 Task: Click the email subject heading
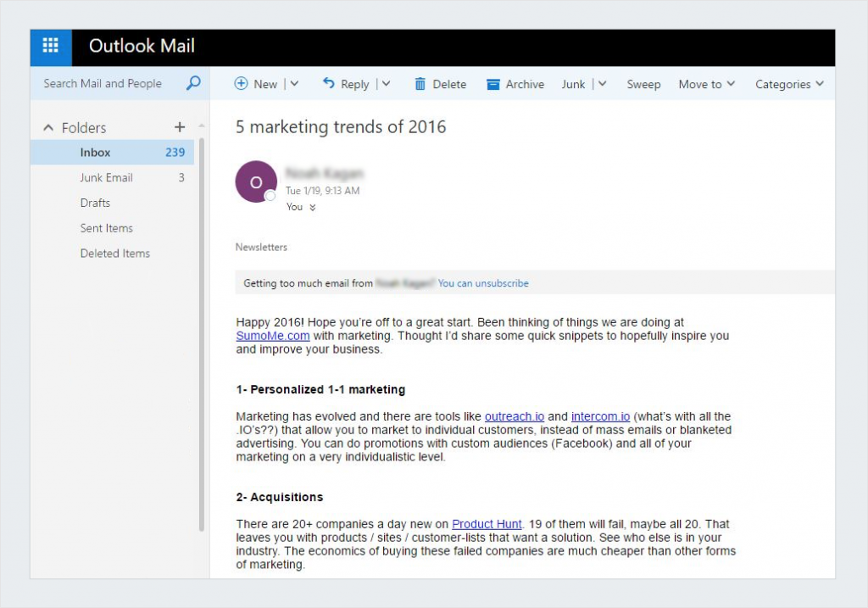pos(341,127)
